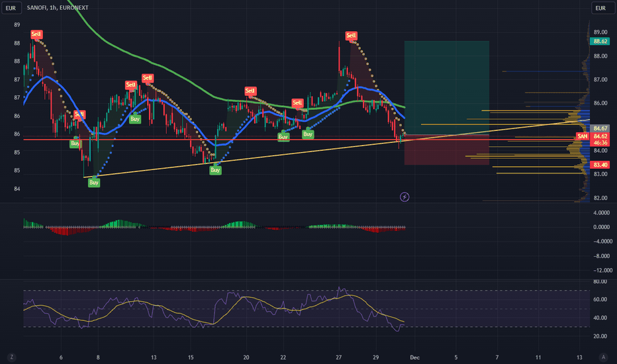The height and width of the screenshot is (364, 617).
Task: Select the red stop-loss zone of the long position
Action: point(447,150)
